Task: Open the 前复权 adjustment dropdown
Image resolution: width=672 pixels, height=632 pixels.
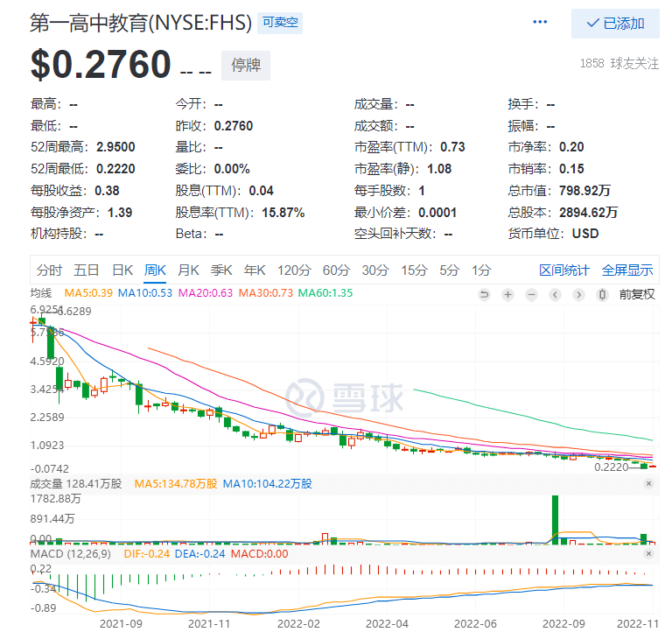Action: point(637,295)
